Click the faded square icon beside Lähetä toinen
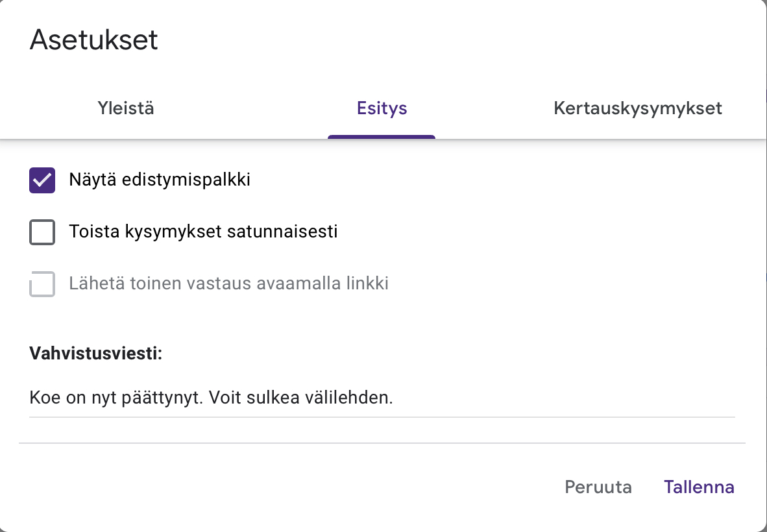767x532 pixels. pyautogui.click(x=42, y=284)
